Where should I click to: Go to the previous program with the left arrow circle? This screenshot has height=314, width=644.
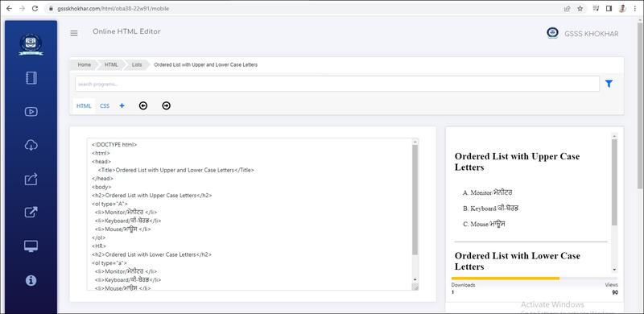(143, 105)
